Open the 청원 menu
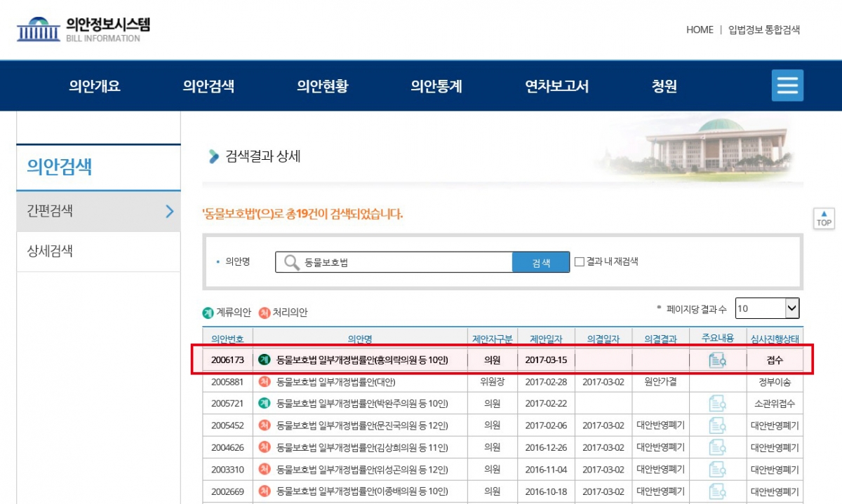This screenshot has width=842, height=504. pos(664,86)
